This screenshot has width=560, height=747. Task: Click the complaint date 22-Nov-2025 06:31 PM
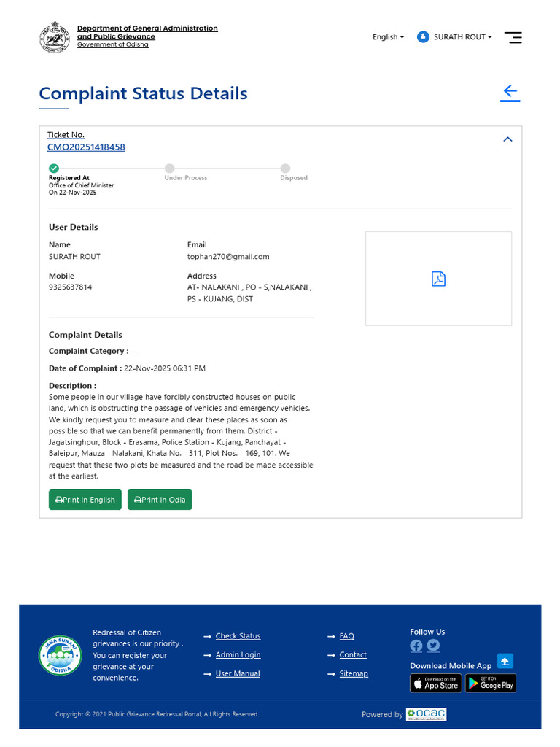165,368
